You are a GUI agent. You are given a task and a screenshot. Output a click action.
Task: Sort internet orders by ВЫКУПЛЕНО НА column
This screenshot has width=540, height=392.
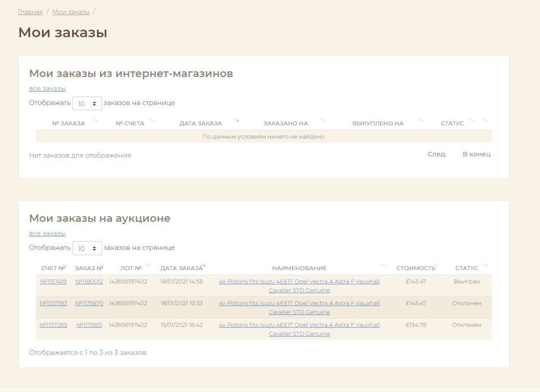(378, 123)
